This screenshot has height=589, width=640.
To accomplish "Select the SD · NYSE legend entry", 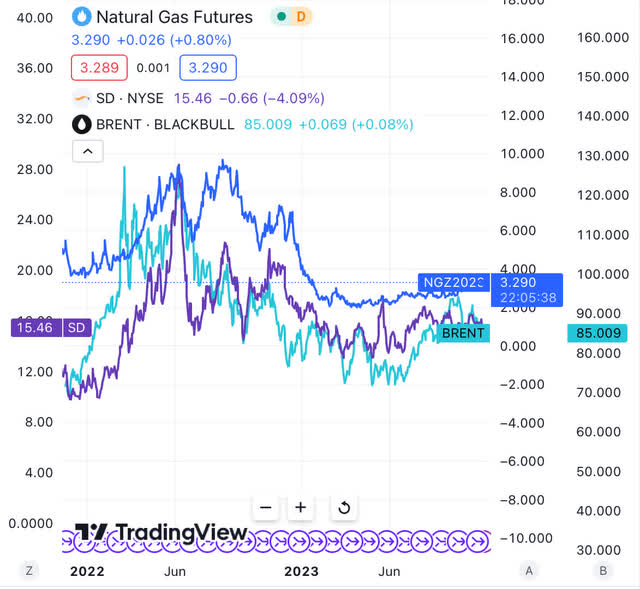I will (130, 98).
